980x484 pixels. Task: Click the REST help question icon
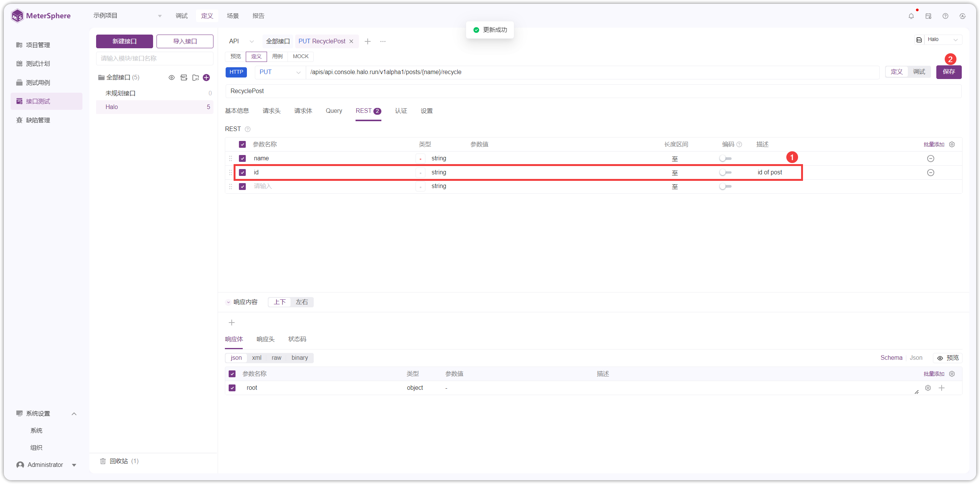(x=248, y=129)
